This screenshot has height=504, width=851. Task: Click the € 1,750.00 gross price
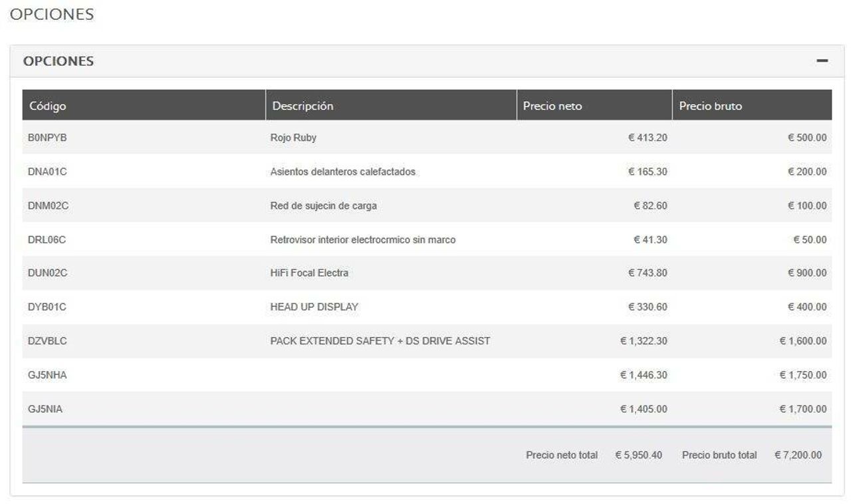tap(802, 375)
